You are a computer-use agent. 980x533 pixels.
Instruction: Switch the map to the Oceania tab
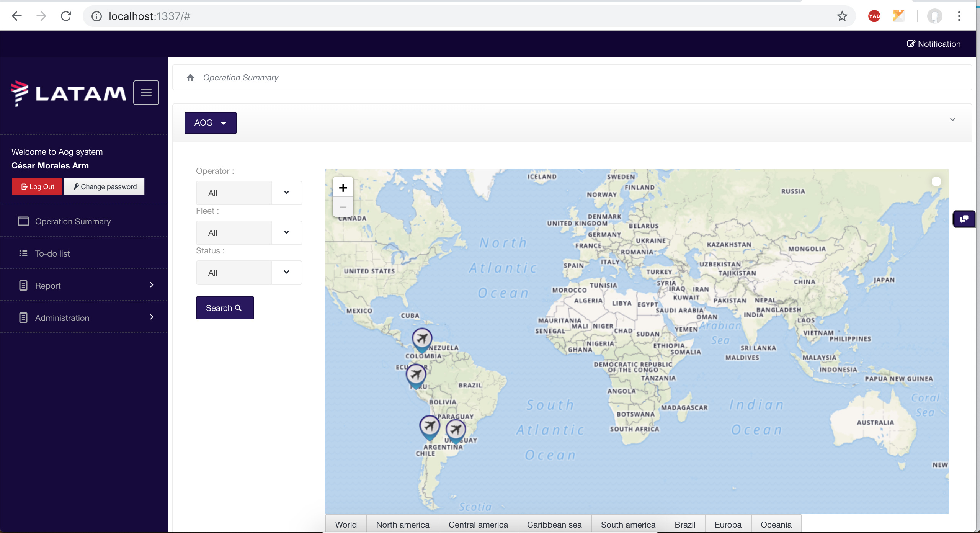776,525
